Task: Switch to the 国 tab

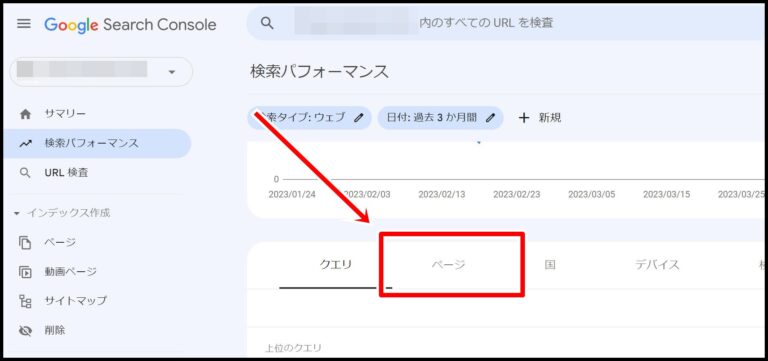Action: (x=550, y=265)
